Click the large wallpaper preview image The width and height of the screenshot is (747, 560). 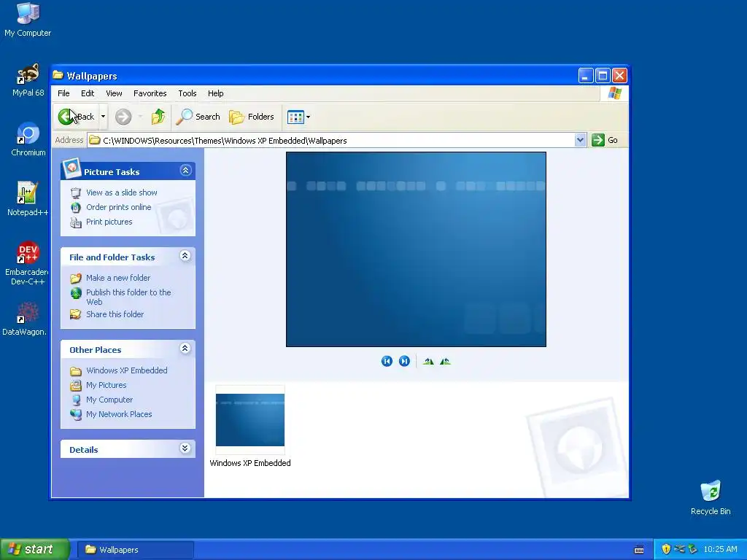pos(416,249)
